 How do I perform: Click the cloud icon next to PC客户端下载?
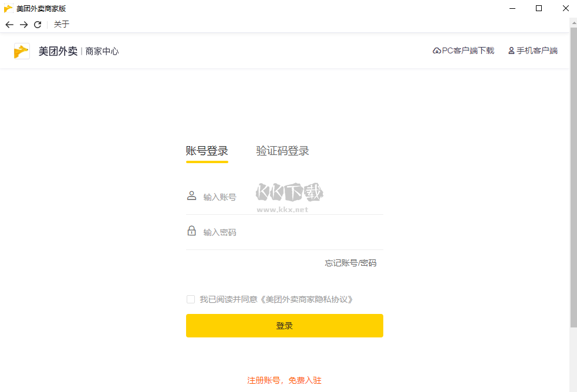click(435, 50)
